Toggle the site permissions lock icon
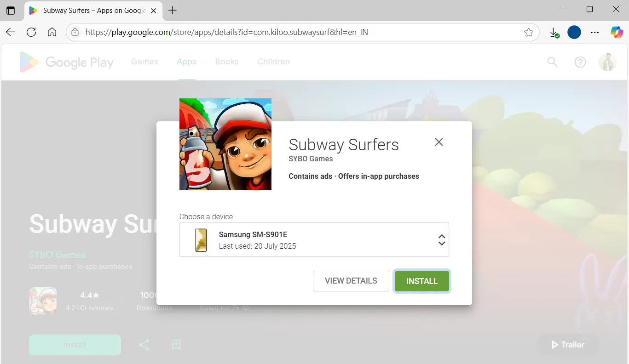Screen dimensions: 629x364 pyautogui.click(x=75, y=32)
